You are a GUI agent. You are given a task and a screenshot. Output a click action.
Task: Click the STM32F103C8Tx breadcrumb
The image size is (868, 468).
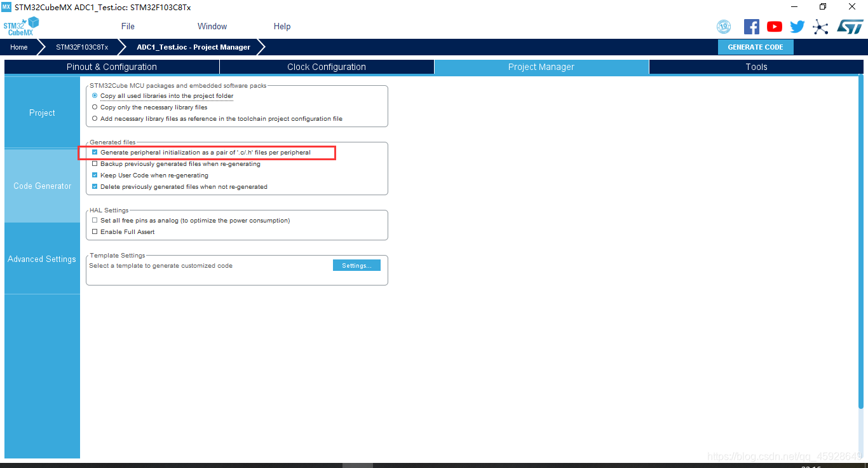82,47
